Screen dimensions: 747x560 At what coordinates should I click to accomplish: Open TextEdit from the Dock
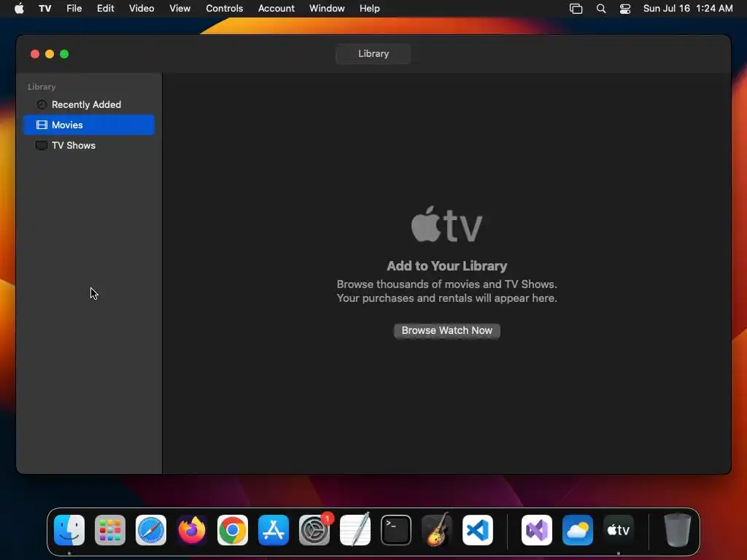[x=355, y=530]
